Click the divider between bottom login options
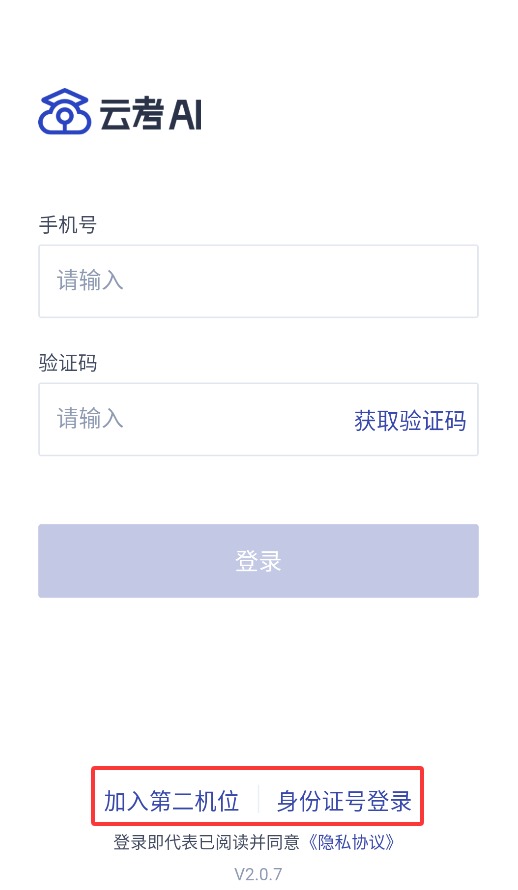 click(258, 800)
